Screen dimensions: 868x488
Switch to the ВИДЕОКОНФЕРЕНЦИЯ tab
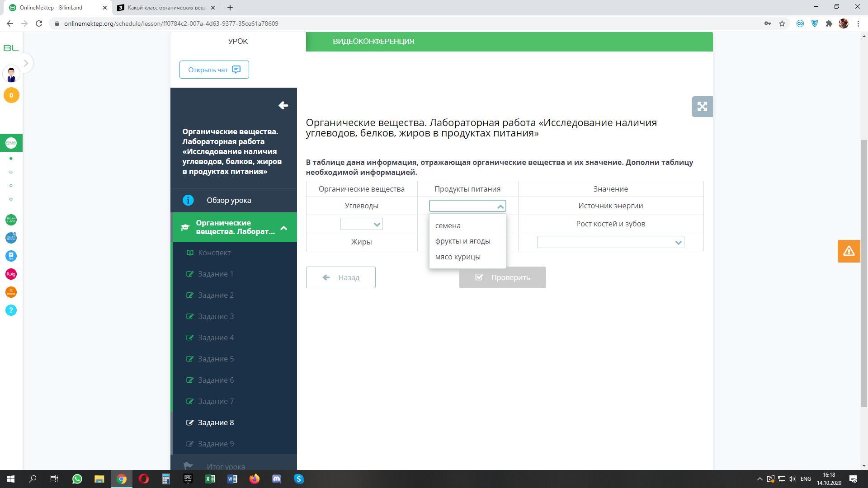[373, 42]
